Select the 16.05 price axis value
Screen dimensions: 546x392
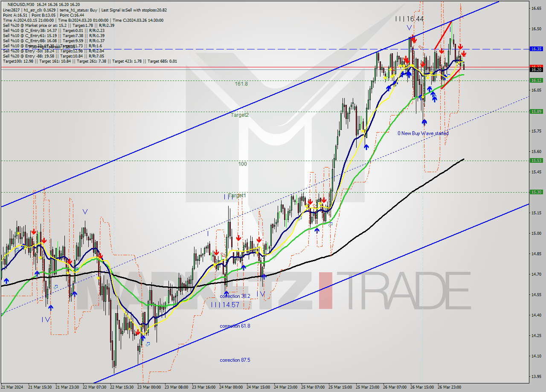tap(536, 90)
